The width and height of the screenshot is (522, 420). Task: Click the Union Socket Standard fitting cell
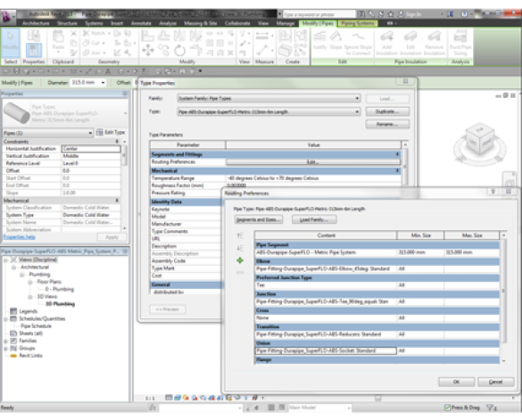point(326,350)
